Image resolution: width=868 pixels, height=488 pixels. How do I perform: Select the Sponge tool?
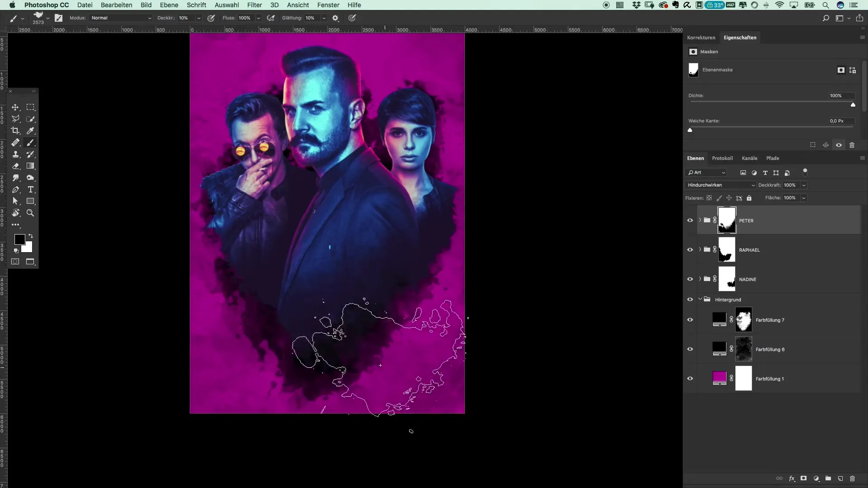(30, 178)
